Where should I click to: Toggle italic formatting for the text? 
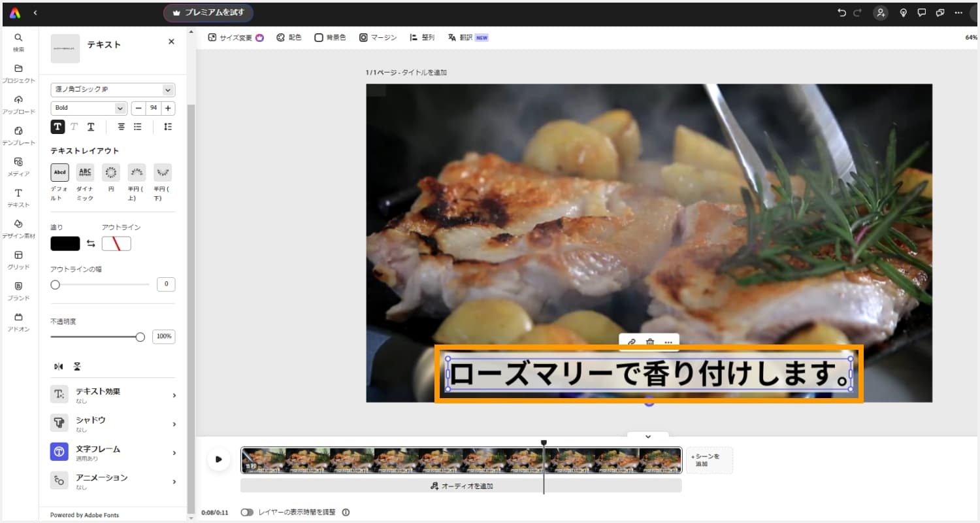(x=74, y=127)
